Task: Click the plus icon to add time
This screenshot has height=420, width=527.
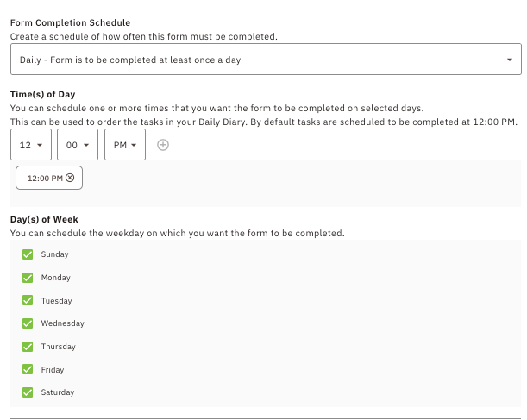Action: [163, 145]
